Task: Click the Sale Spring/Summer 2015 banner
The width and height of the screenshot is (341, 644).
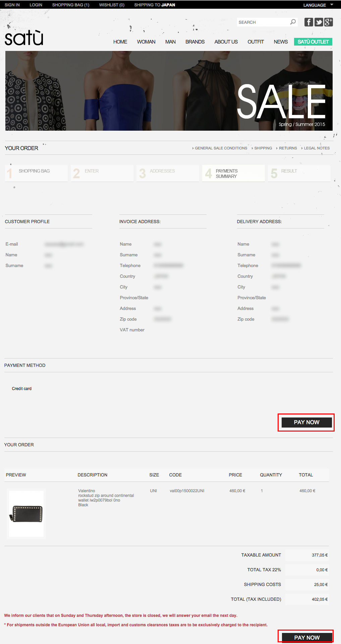Action: click(169, 91)
